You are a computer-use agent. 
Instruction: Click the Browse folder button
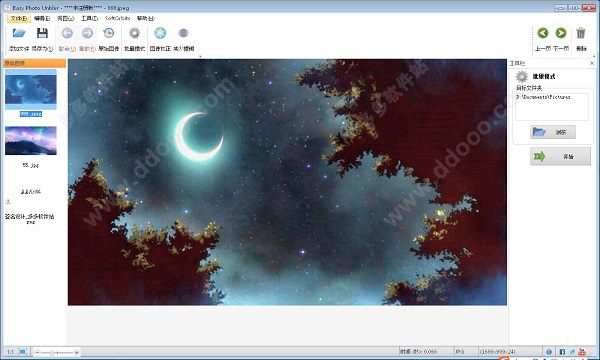[x=553, y=132]
